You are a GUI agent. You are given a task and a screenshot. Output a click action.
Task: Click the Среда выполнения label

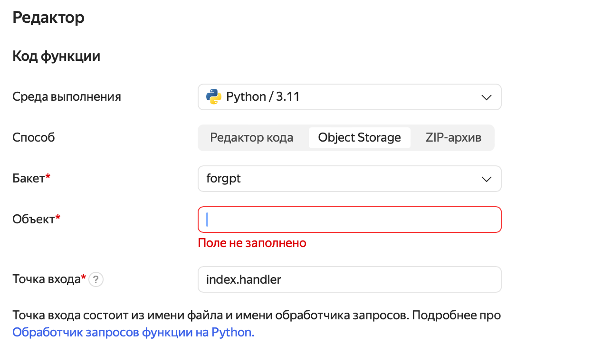click(67, 97)
